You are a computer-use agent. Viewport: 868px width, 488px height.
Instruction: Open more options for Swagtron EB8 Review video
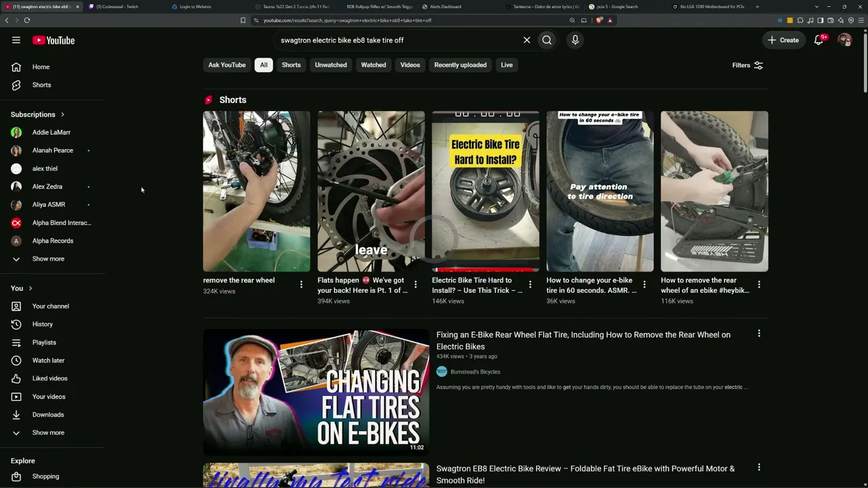coord(759,467)
